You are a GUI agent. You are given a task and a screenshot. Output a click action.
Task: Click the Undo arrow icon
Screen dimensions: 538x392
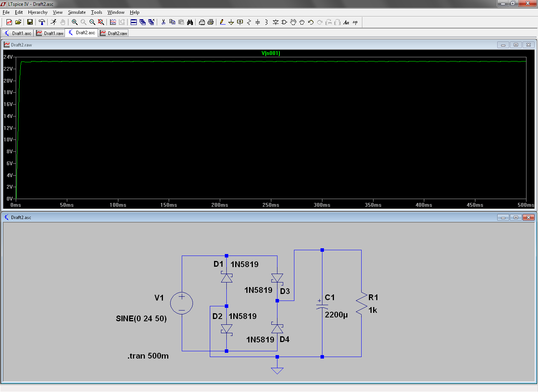(311, 22)
